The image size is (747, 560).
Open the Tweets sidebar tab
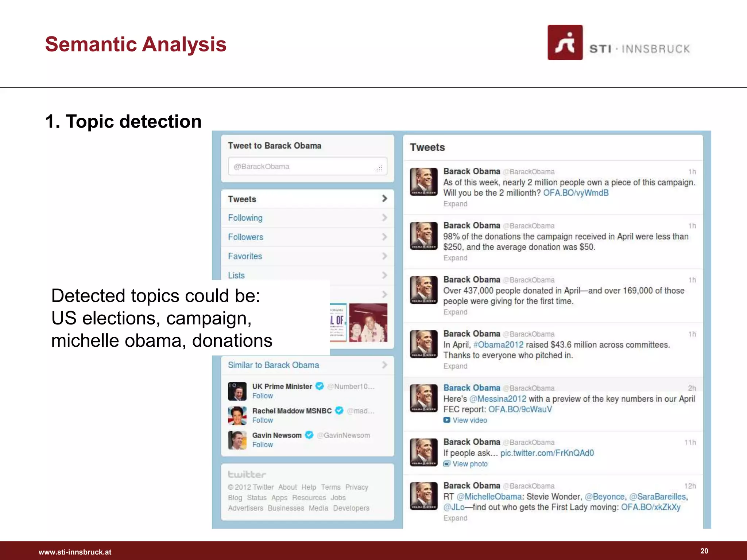307,199
